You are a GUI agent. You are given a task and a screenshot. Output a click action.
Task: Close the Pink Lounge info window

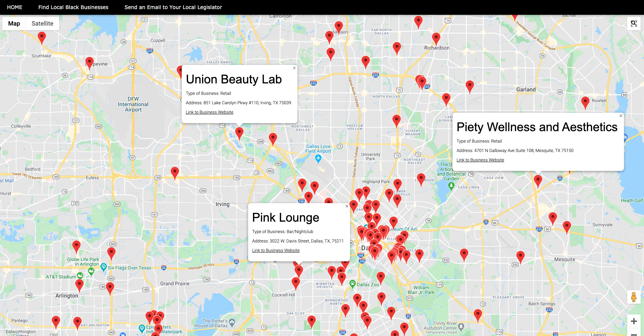click(347, 206)
